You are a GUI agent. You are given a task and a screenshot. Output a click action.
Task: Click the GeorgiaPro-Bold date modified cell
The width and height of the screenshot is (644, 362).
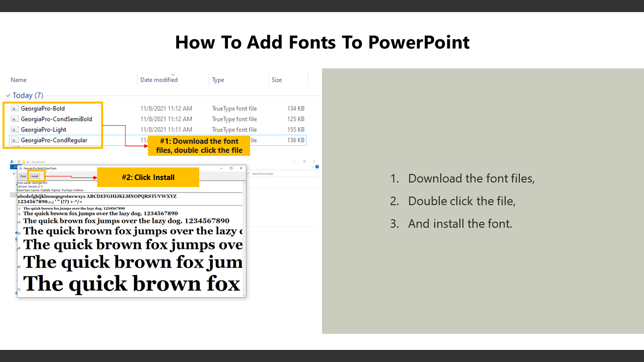(x=166, y=109)
